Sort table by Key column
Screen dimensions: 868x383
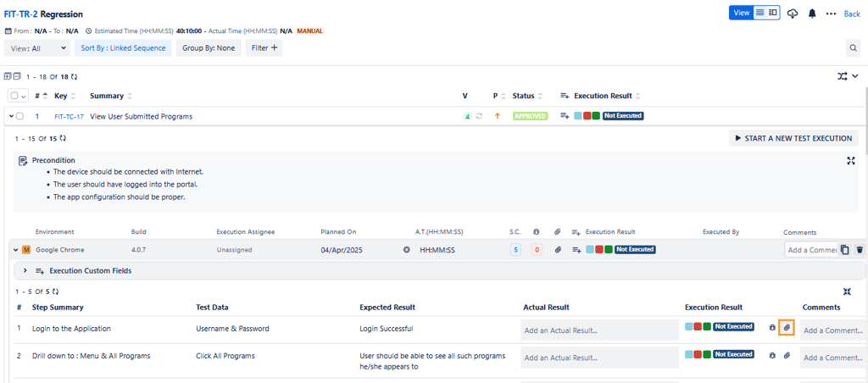click(73, 96)
